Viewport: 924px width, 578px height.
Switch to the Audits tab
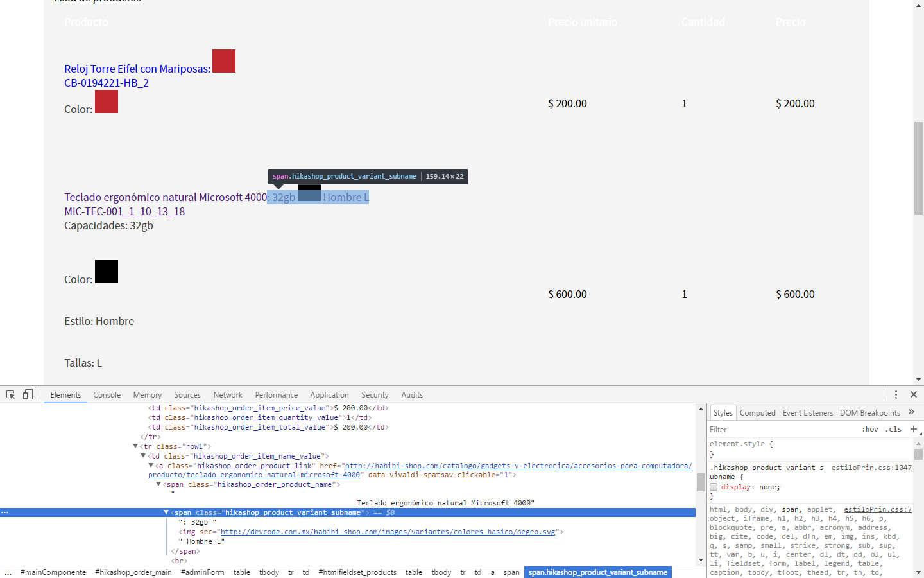click(412, 395)
